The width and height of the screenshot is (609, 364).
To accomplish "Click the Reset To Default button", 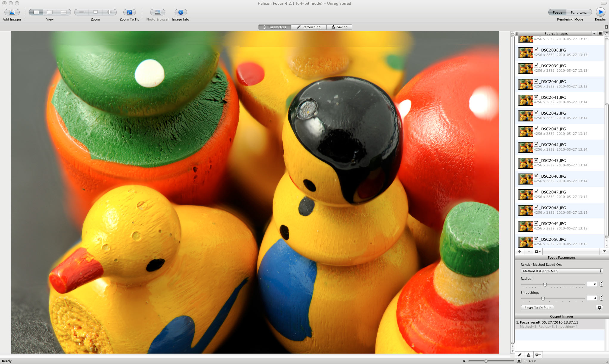I will (537, 308).
